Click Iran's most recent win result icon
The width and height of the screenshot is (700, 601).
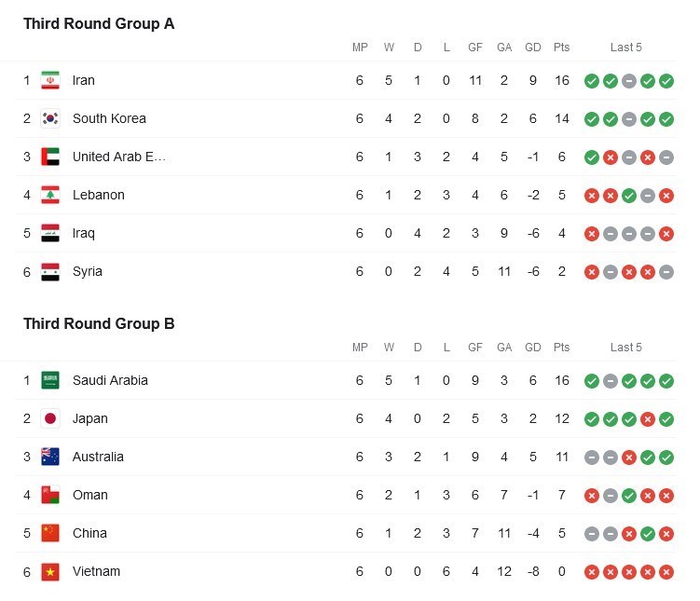pyautogui.click(x=666, y=81)
